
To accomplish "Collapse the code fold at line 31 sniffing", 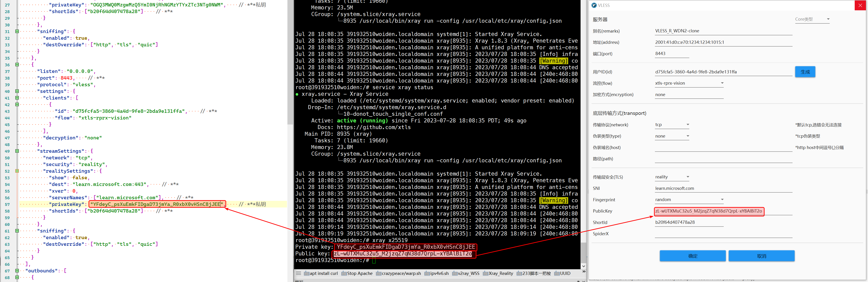I will point(17,31).
